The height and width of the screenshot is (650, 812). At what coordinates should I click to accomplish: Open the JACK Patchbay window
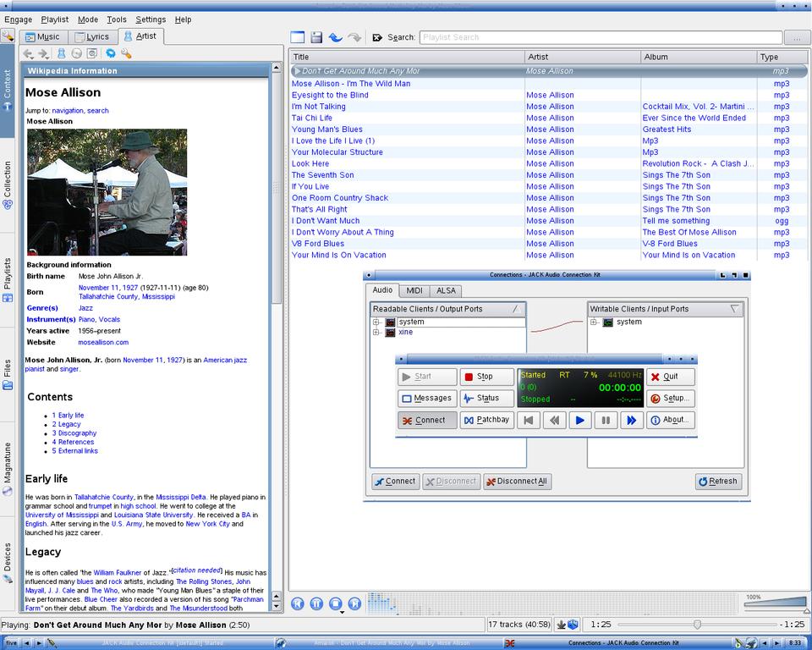click(x=487, y=420)
